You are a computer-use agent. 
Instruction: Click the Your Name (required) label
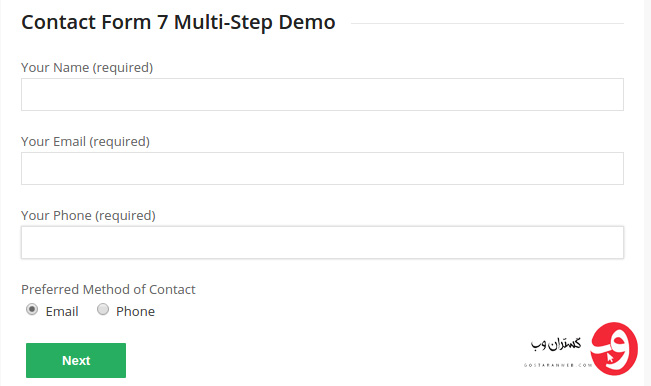87,68
